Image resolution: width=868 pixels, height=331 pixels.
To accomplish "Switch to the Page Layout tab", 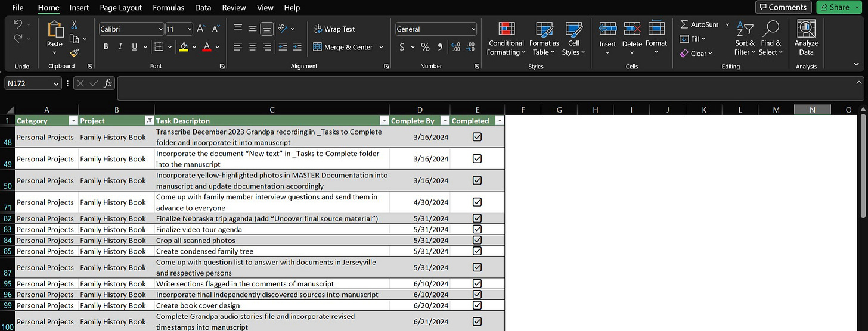I will coord(121,8).
